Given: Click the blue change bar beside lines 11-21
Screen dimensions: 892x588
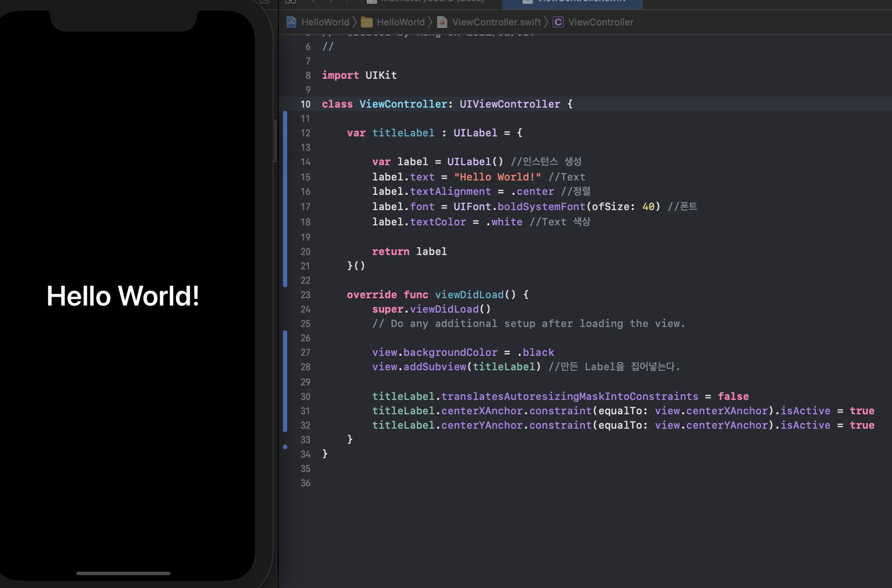Looking at the screenshot, I should [x=285, y=199].
